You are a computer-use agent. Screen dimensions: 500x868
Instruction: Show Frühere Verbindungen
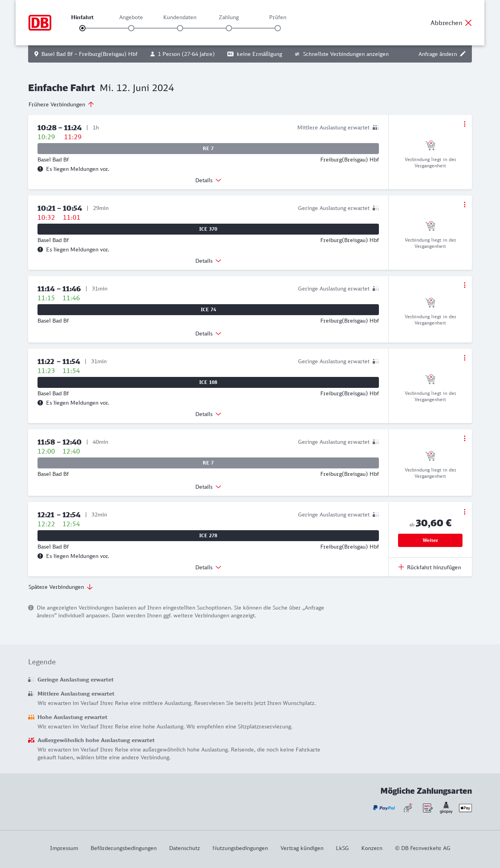(x=61, y=104)
